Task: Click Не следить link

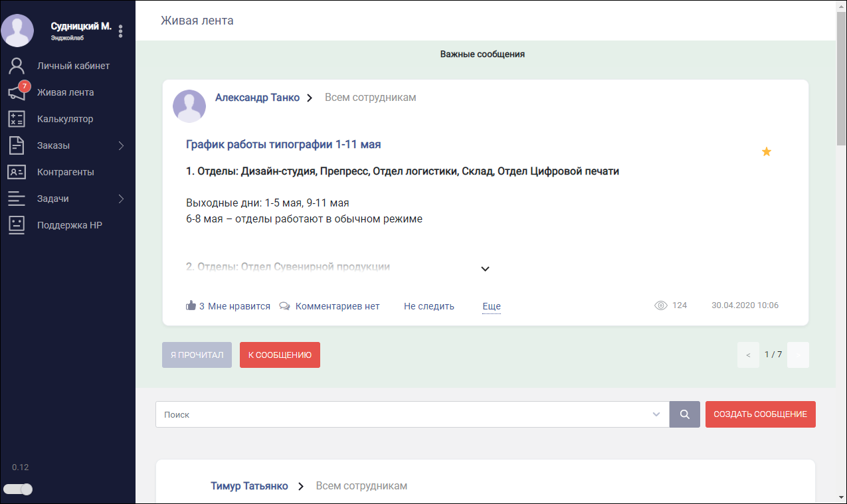Action: [x=429, y=306]
